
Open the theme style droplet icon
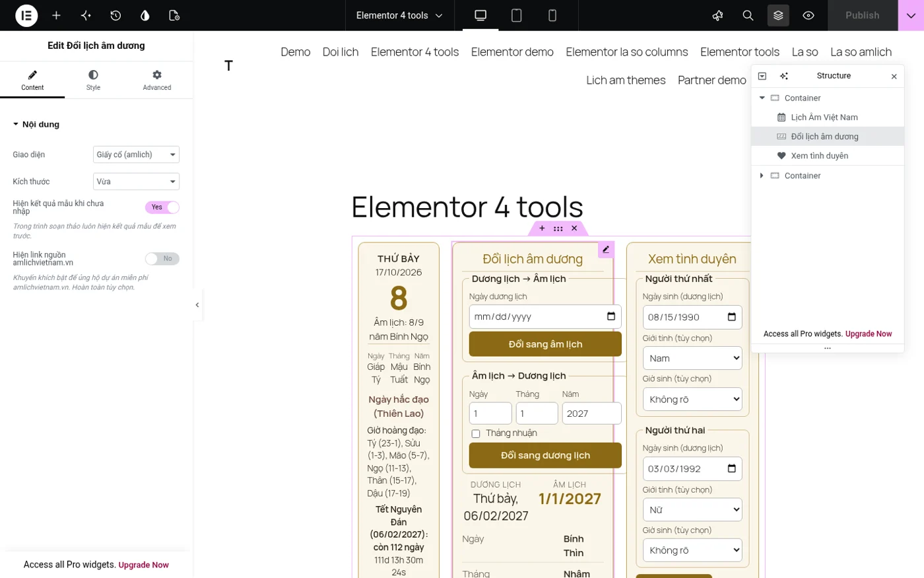145,15
